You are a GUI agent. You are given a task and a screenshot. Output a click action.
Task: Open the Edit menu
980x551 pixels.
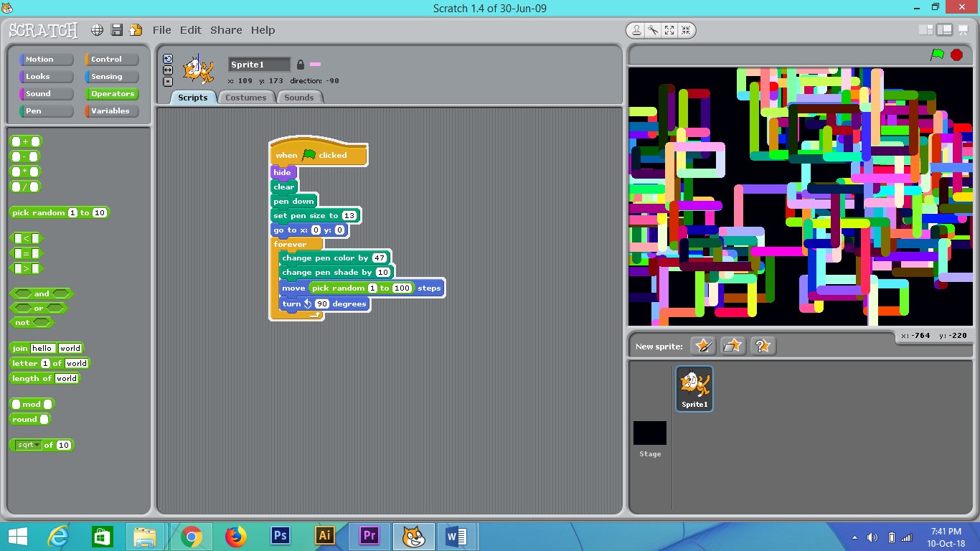(x=190, y=30)
